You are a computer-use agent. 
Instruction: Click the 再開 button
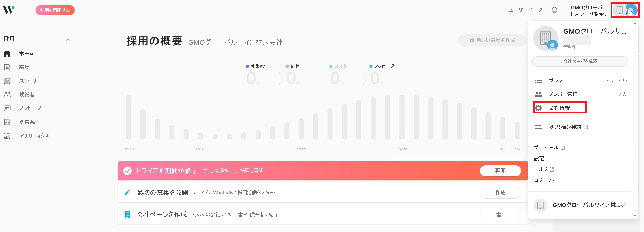tap(501, 171)
